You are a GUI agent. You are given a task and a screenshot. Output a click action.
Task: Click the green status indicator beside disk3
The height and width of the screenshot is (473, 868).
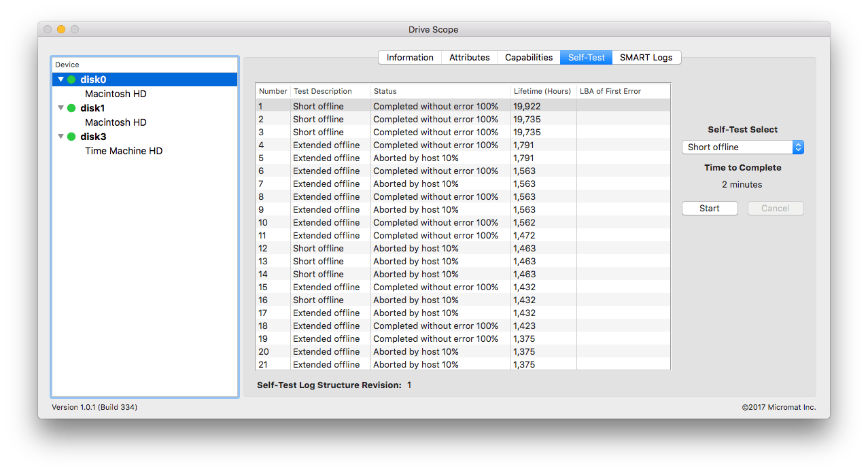point(71,137)
